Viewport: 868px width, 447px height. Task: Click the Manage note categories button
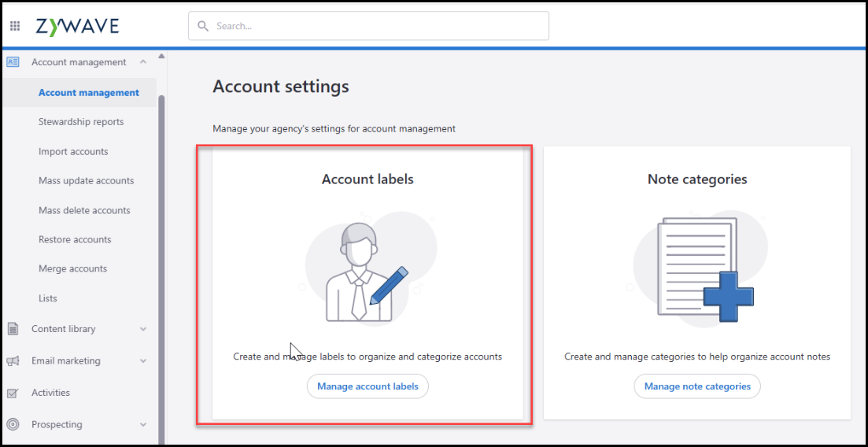coord(697,386)
